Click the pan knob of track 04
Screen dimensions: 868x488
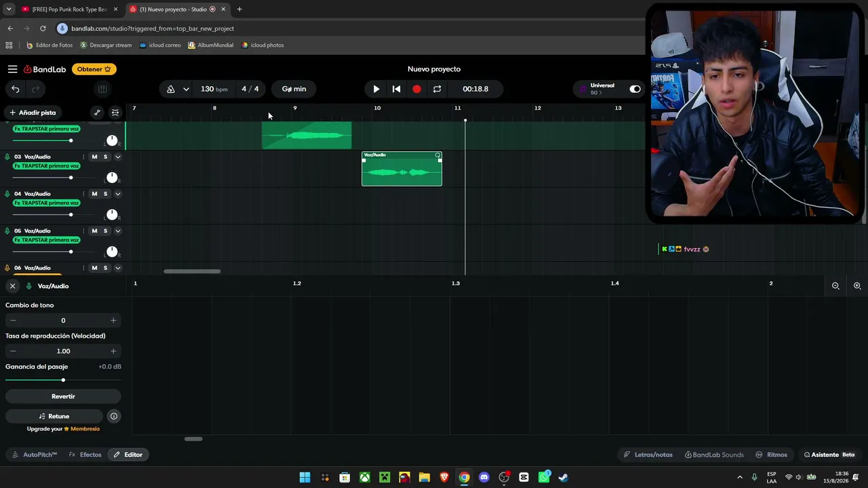click(x=112, y=214)
